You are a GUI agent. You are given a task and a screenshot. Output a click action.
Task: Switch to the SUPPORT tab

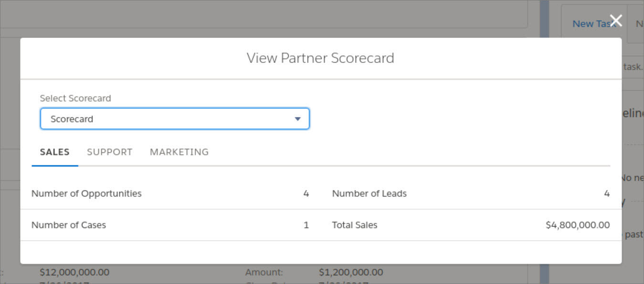point(109,152)
